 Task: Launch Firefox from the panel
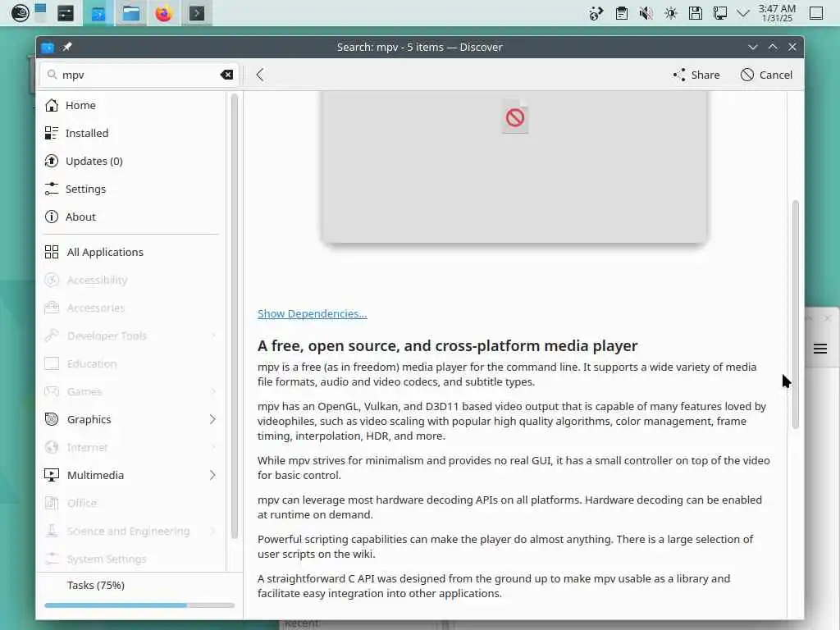[x=163, y=13]
